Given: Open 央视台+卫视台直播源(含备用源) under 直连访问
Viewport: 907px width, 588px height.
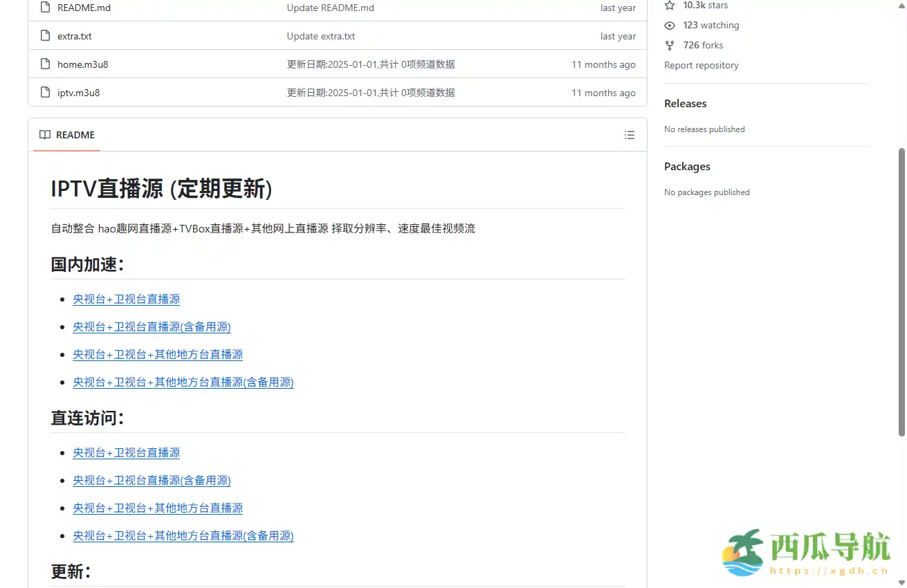Looking at the screenshot, I should [x=152, y=480].
